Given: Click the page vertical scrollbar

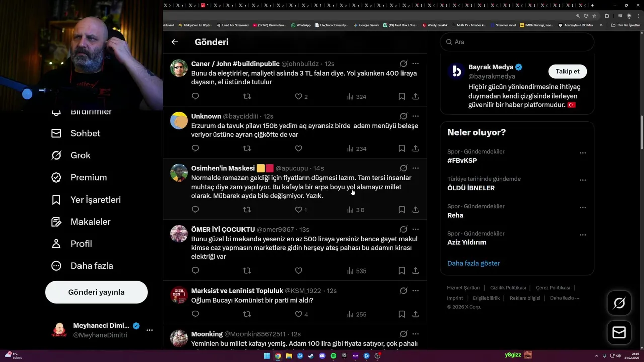Looking at the screenshot, I should 641,132.
